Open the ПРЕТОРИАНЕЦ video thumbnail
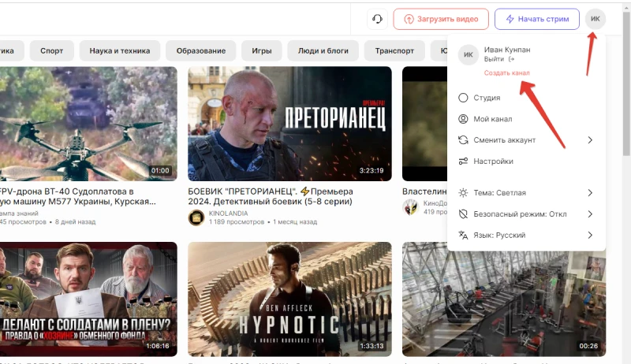This screenshot has width=631, height=364. click(x=289, y=124)
